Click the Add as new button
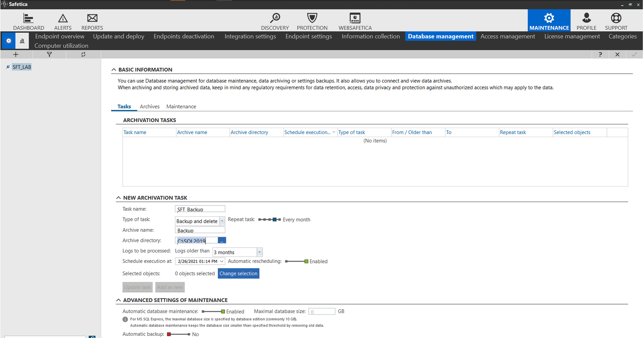Image resolution: width=644 pixels, height=338 pixels. pos(170,287)
